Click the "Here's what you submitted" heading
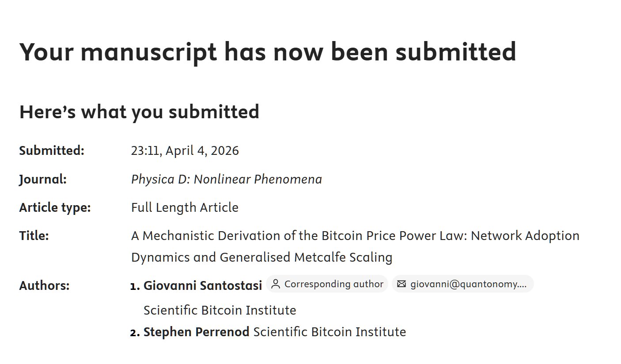The height and width of the screenshot is (364, 621). [x=139, y=112]
